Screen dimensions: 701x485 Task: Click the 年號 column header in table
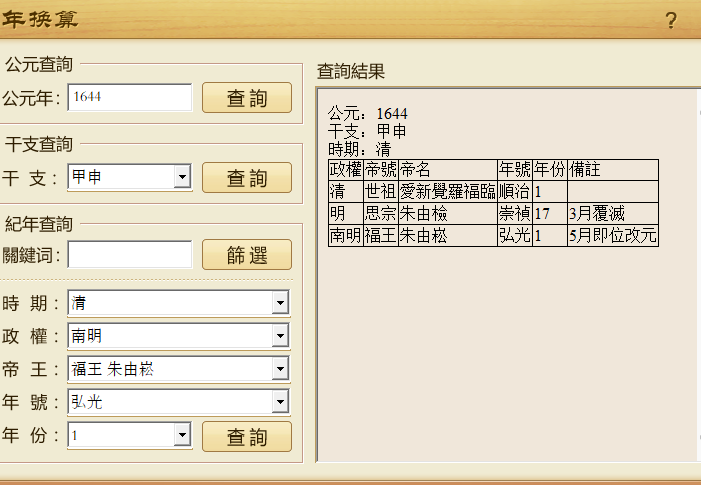coord(515,170)
